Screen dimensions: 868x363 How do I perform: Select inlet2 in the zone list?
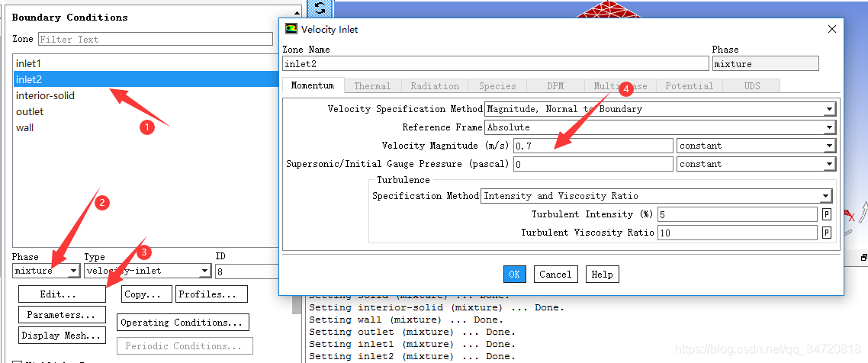point(146,79)
